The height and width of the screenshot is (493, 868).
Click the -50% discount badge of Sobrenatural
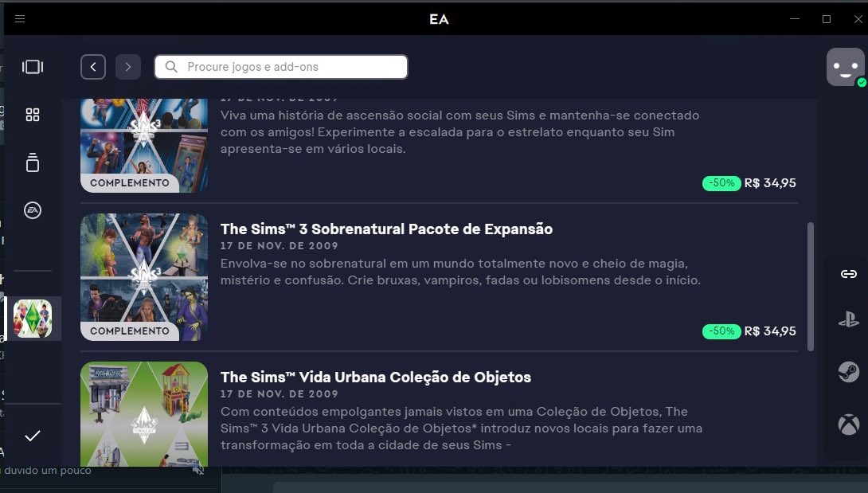(x=721, y=331)
